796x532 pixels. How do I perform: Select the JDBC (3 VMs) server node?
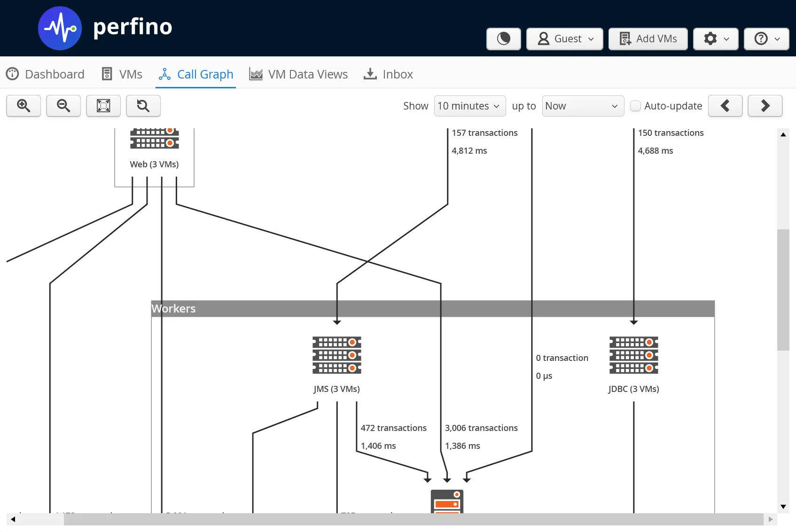pos(633,355)
